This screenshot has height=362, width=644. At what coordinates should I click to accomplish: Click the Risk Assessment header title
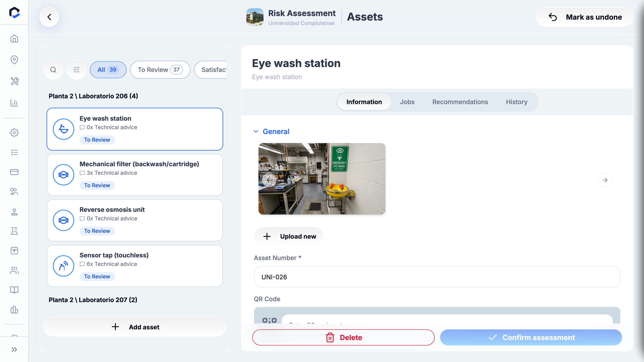[x=302, y=13]
